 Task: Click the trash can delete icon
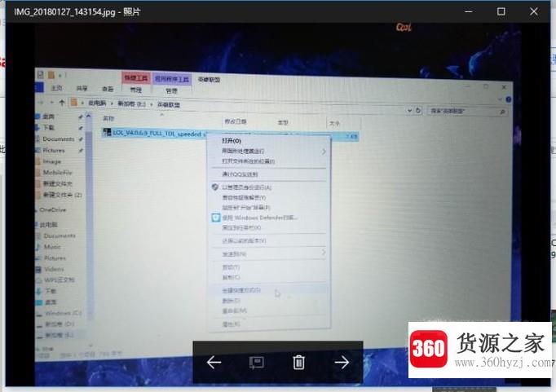(298, 362)
